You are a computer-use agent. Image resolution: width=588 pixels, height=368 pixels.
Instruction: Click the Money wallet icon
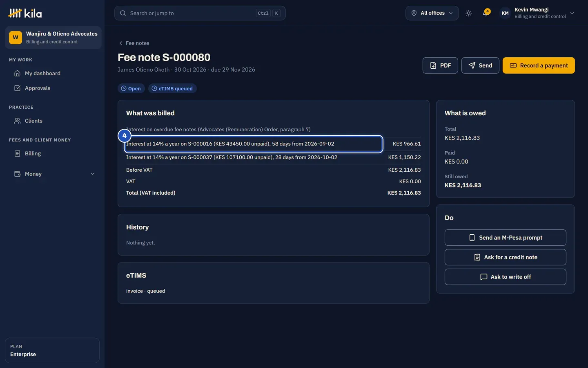tap(17, 174)
